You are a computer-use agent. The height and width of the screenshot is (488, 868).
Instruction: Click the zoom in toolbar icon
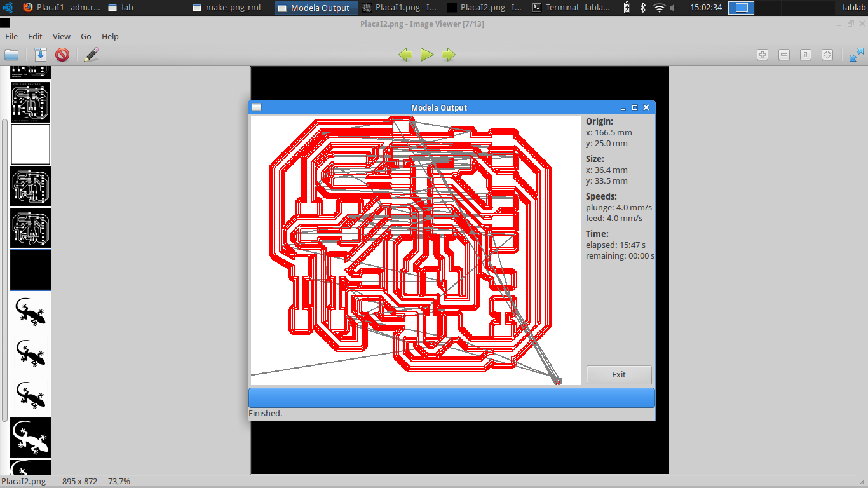coord(763,55)
